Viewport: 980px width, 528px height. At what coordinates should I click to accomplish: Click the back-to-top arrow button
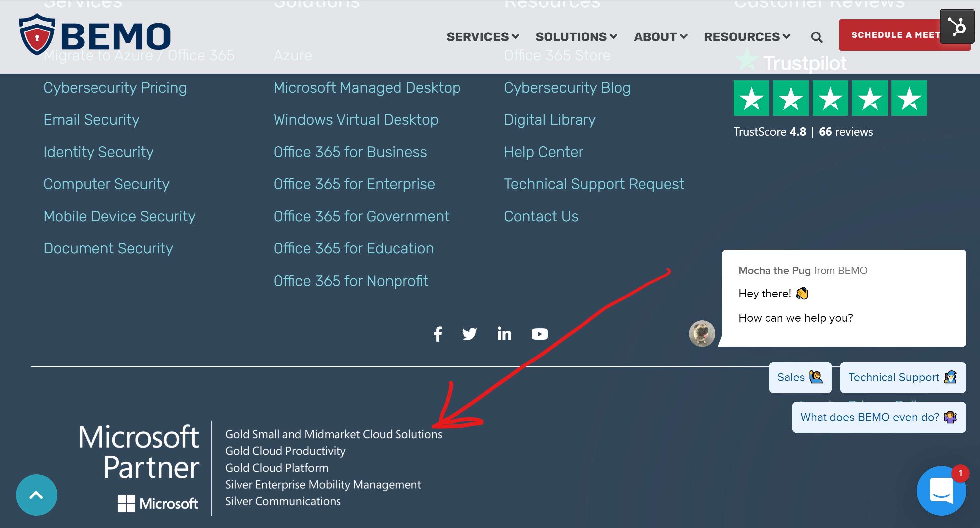[x=36, y=495]
